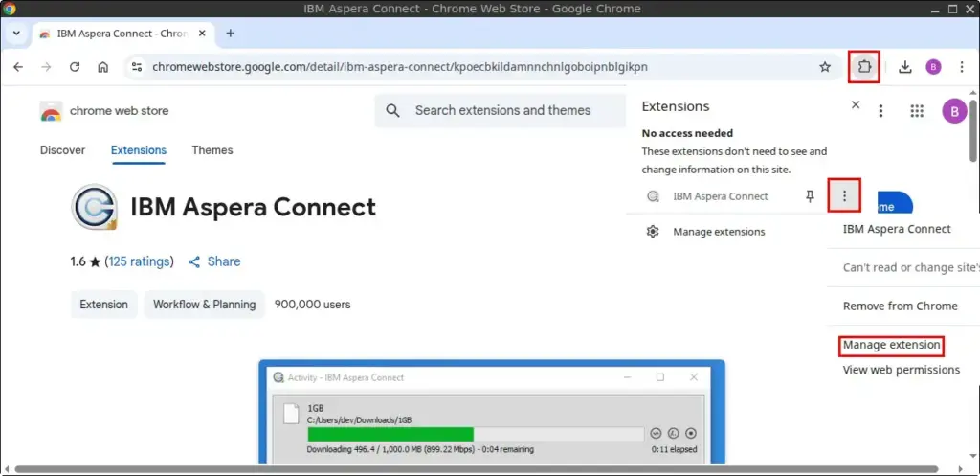Pin IBM Aspera Connect to toolbar
Screen dimensions: 980x476
[x=810, y=196]
